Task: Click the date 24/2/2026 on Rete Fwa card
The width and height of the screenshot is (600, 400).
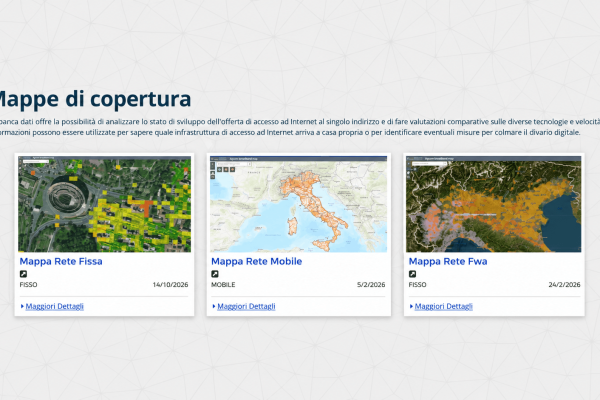Action: pos(564,285)
